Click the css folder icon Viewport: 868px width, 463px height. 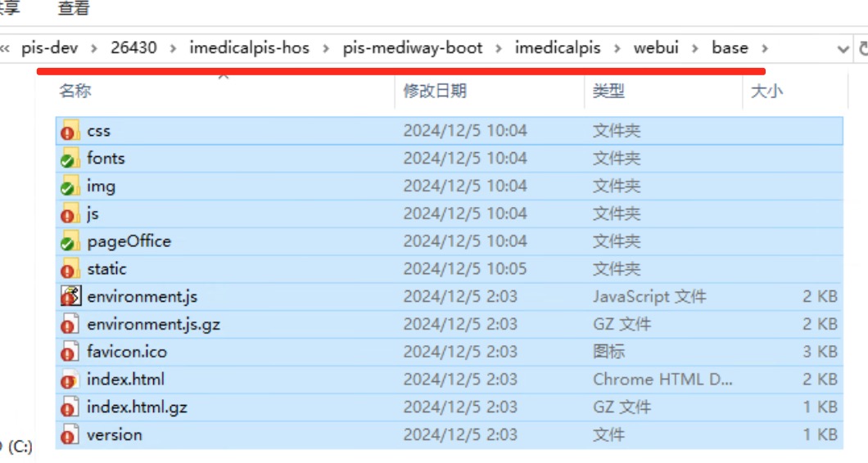click(70, 131)
